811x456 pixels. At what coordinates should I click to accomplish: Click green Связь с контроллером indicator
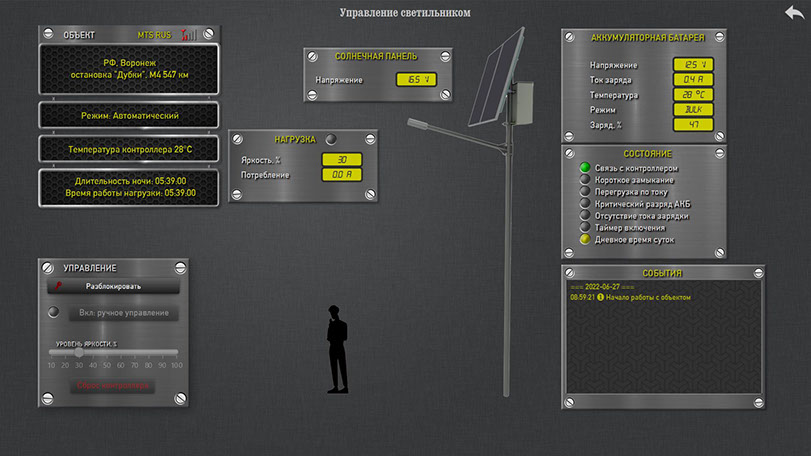click(x=585, y=168)
